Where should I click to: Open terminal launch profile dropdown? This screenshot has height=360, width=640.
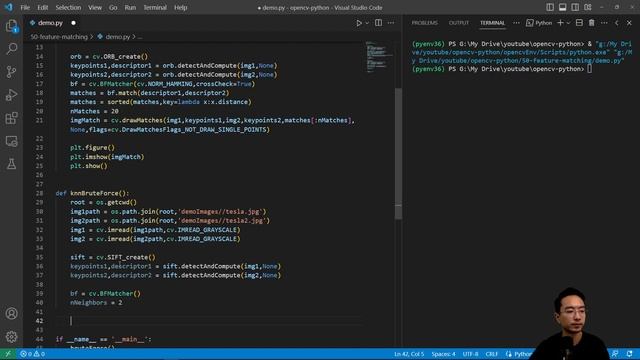click(x=568, y=23)
